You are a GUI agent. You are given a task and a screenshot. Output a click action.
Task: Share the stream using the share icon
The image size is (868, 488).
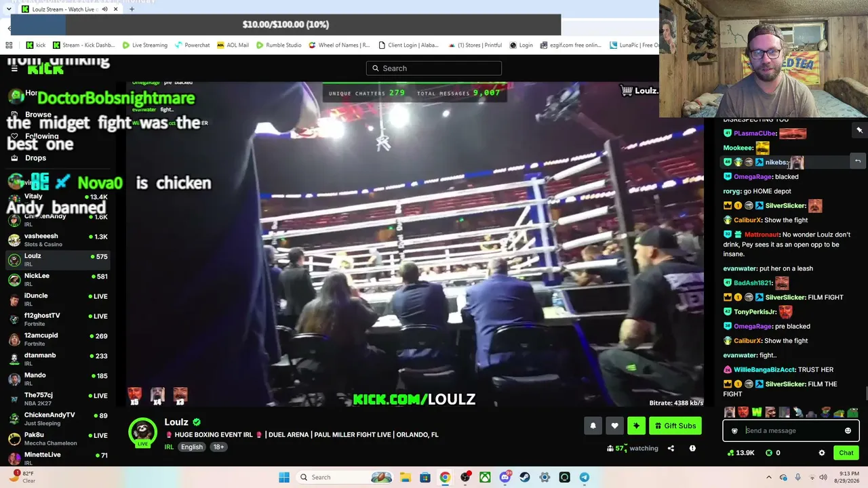[x=671, y=448]
